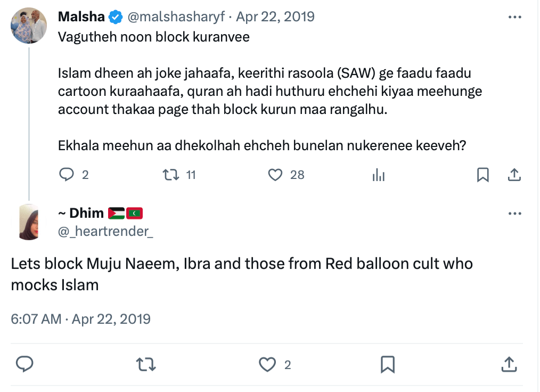Open Malsha's profile picture
The height and width of the screenshot is (392, 540).
(29, 26)
